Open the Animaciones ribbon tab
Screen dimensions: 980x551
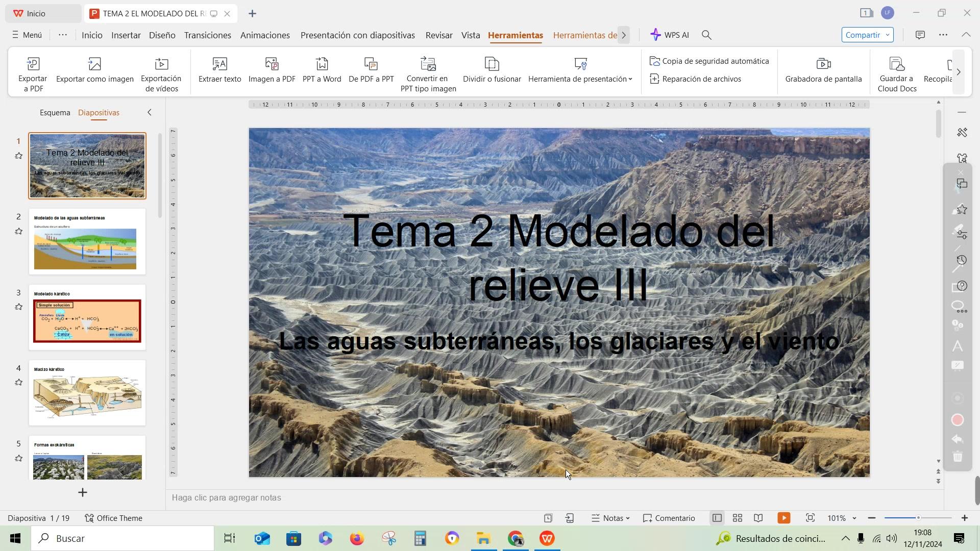coord(265,35)
